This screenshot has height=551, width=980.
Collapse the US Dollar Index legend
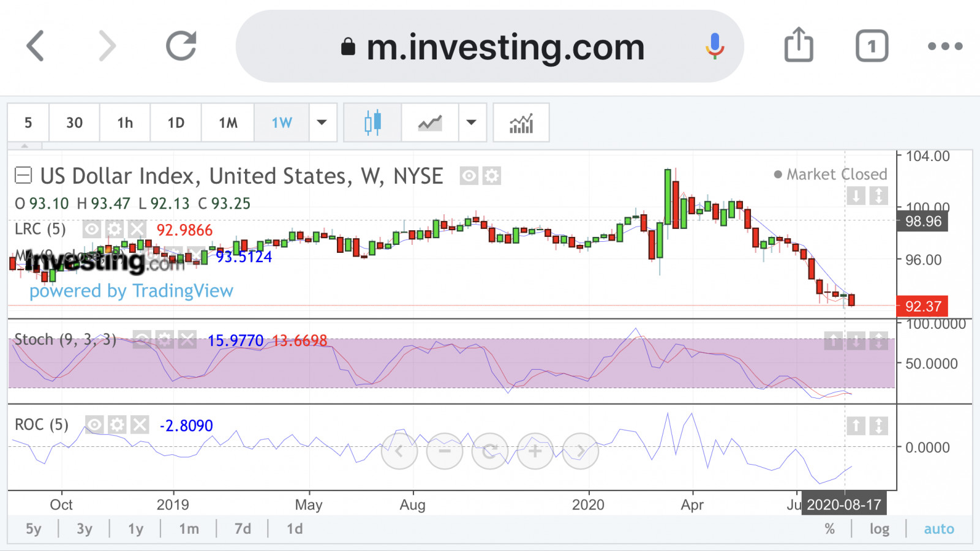(23, 176)
